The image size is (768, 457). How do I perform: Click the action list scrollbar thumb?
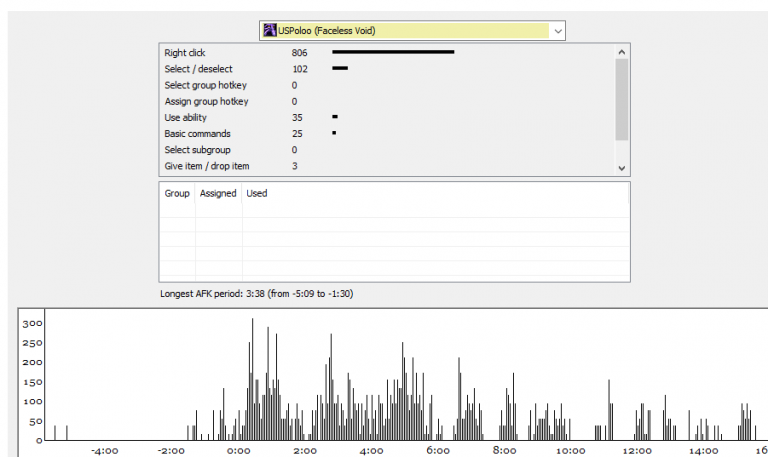pyautogui.click(x=622, y=99)
